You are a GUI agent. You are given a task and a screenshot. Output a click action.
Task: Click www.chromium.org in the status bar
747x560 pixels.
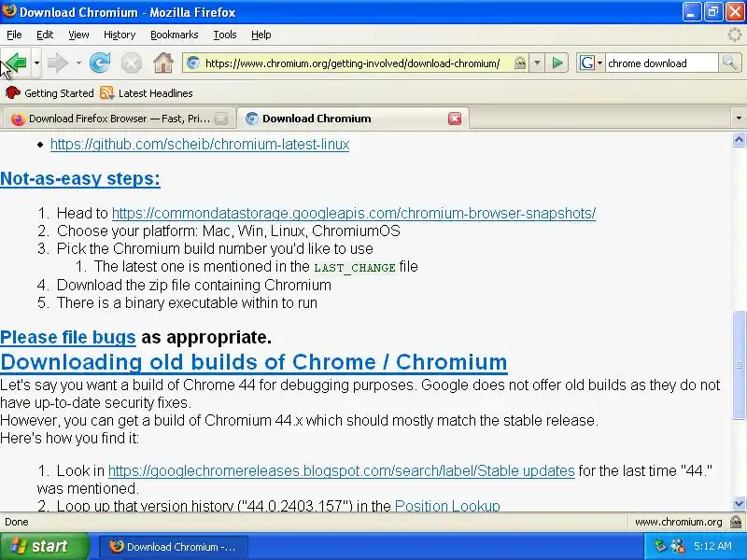[679, 522]
